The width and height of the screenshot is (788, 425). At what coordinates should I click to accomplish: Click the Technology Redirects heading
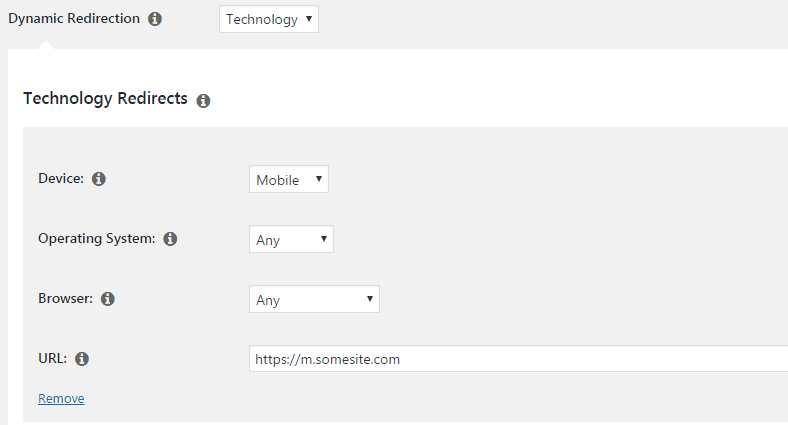(x=105, y=98)
